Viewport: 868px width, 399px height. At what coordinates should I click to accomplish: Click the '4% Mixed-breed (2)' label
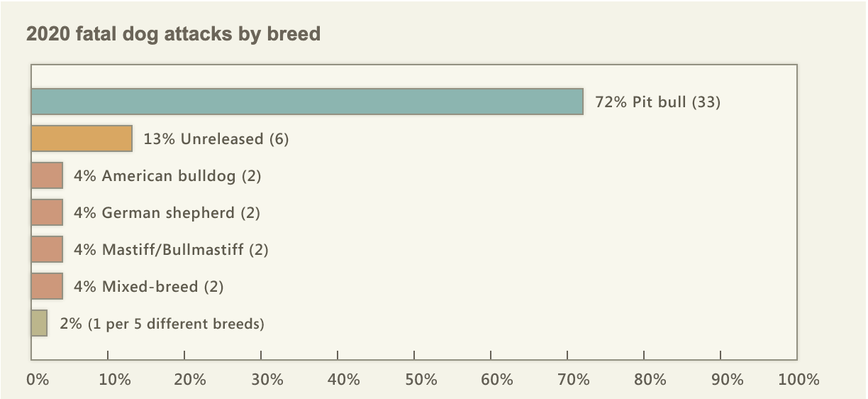[x=149, y=287]
